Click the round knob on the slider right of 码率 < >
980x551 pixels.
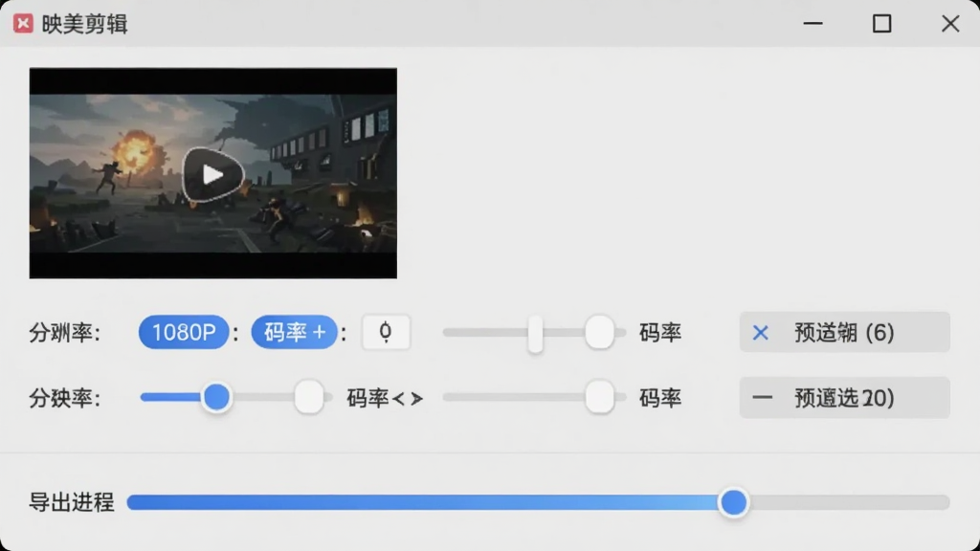click(x=599, y=397)
